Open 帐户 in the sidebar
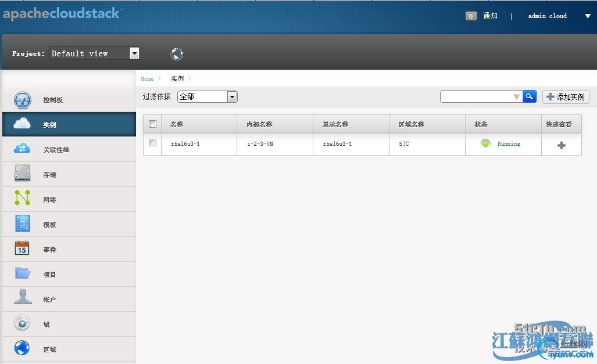The width and height of the screenshot is (597, 364). (x=69, y=300)
